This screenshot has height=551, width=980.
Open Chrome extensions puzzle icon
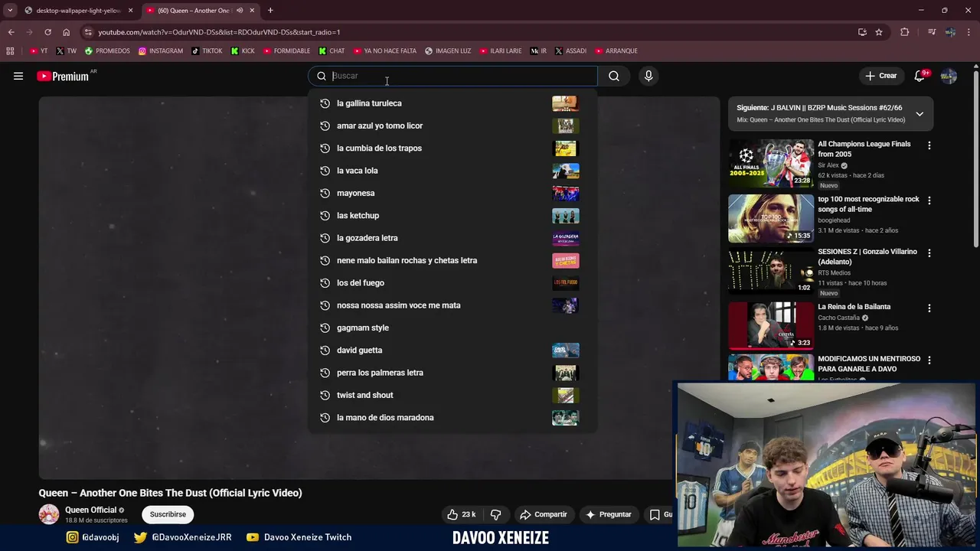[905, 32]
